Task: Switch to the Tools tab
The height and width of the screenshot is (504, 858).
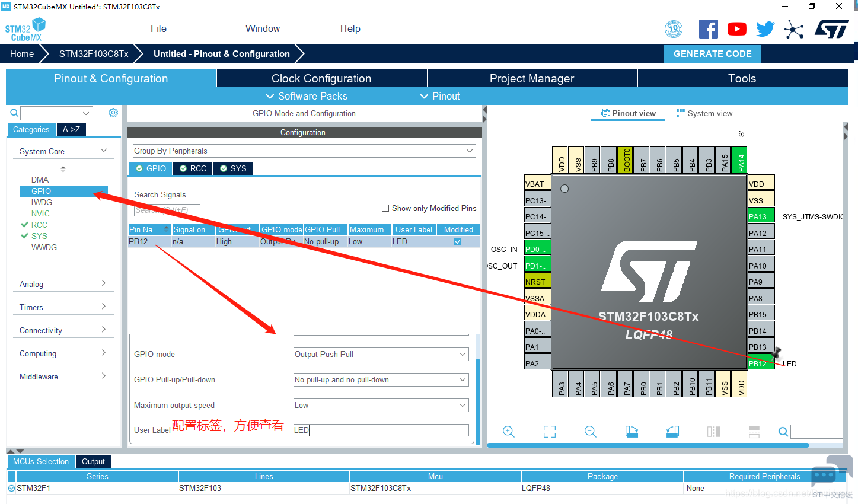Action: [x=742, y=78]
